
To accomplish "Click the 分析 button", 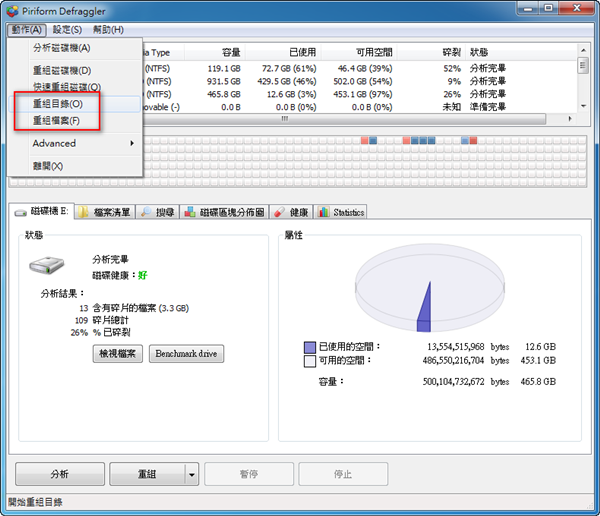I will [x=60, y=474].
